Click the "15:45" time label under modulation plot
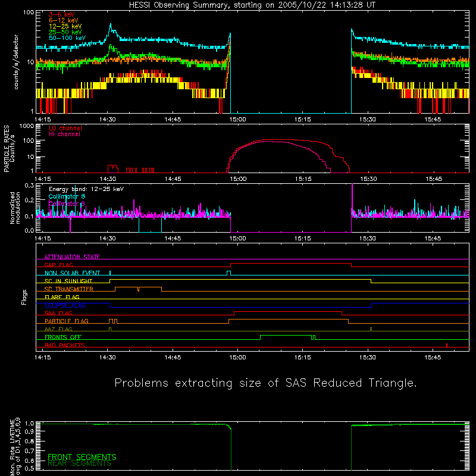The height and width of the screenshot is (476, 476). 433,239
